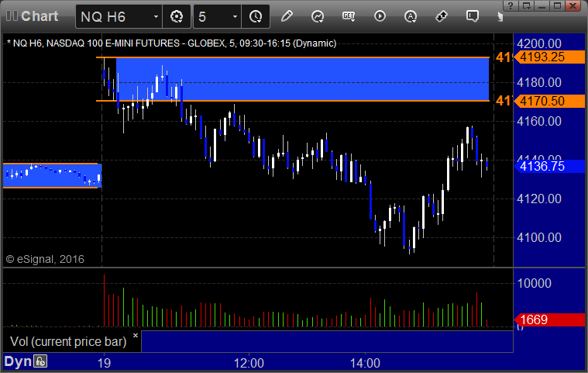Click the trade arrows icon
The image size is (588, 373).
tap(442, 16)
